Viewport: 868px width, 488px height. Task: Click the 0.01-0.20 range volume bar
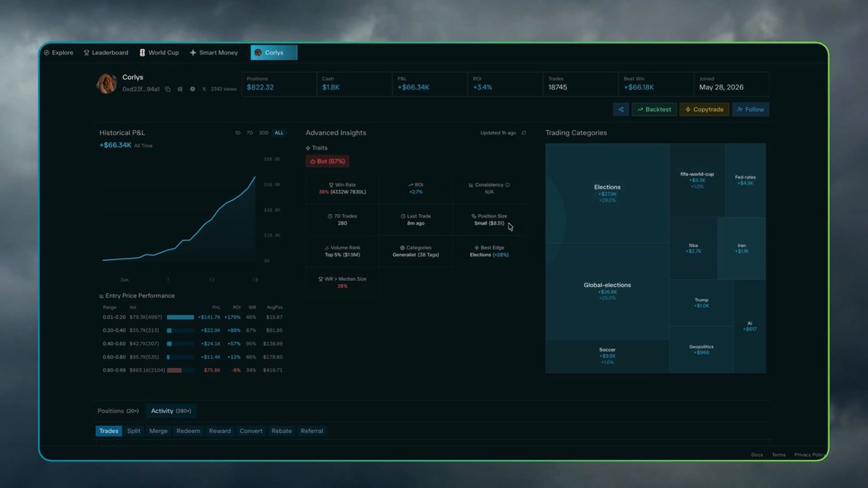(180, 317)
